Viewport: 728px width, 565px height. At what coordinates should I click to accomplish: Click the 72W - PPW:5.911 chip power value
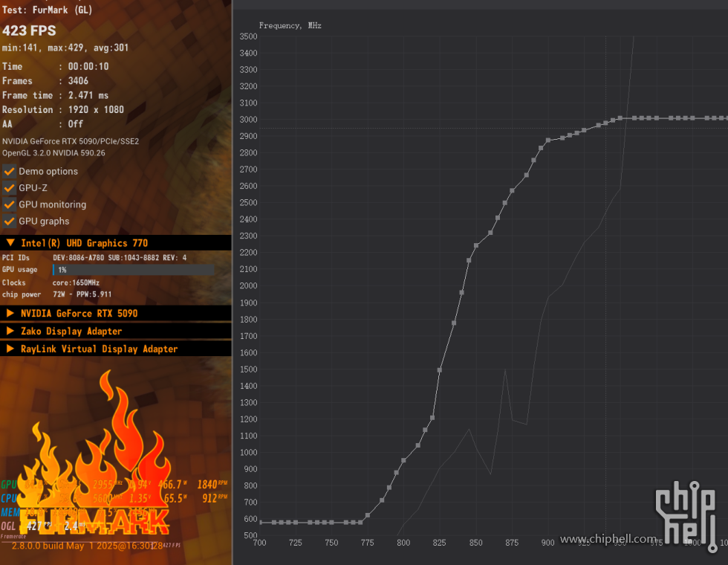(82, 294)
